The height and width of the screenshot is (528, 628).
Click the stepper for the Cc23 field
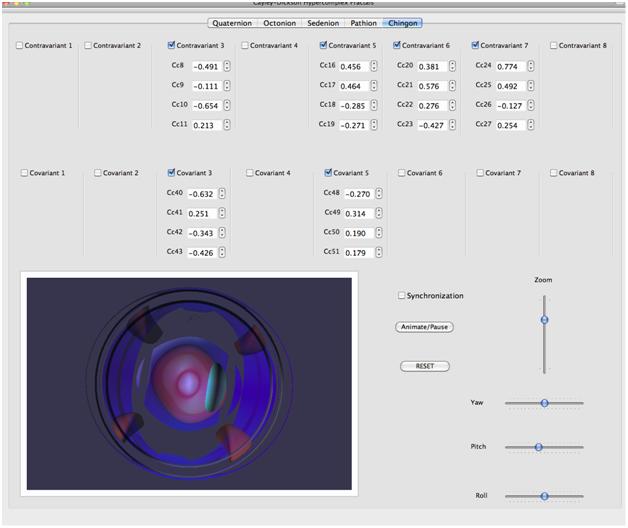(455, 125)
